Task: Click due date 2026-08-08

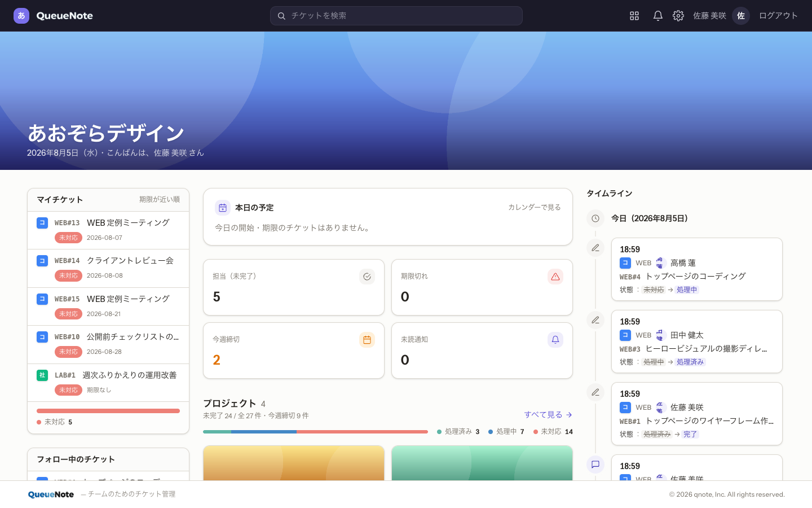Action: pyautogui.click(x=104, y=275)
